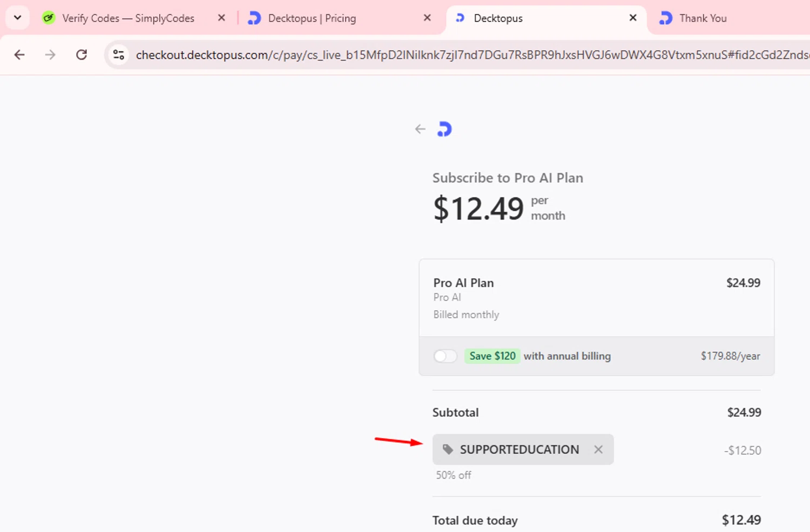Screen dimensions: 810x532
Task: Switch to Verify Codes — SimplyCodes tab
Action: tap(129, 18)
